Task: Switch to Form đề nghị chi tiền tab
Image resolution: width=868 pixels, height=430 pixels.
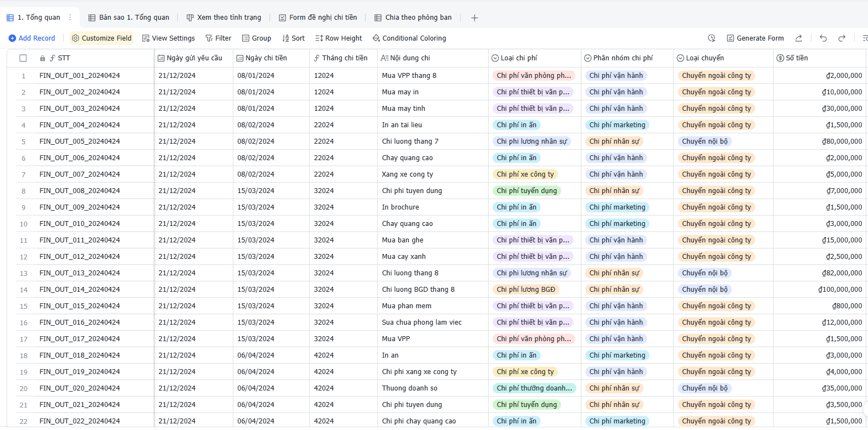Action: point(318,18)
